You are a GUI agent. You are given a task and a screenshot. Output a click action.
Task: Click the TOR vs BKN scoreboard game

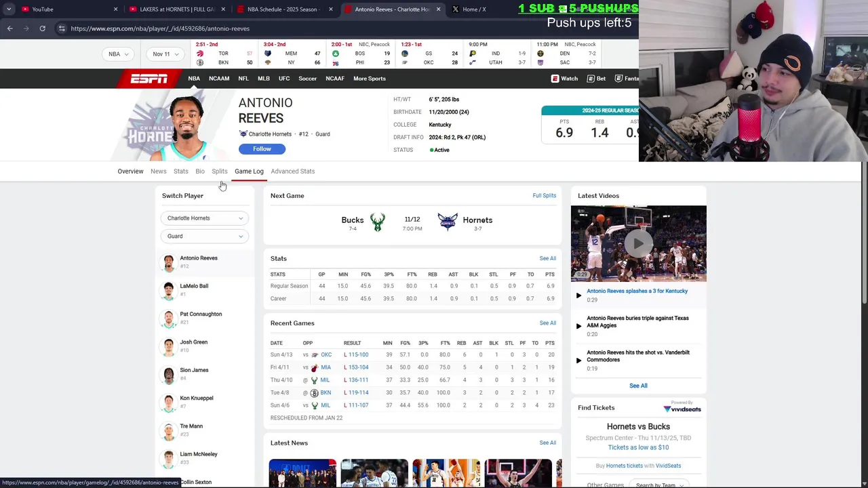(224, 54)
